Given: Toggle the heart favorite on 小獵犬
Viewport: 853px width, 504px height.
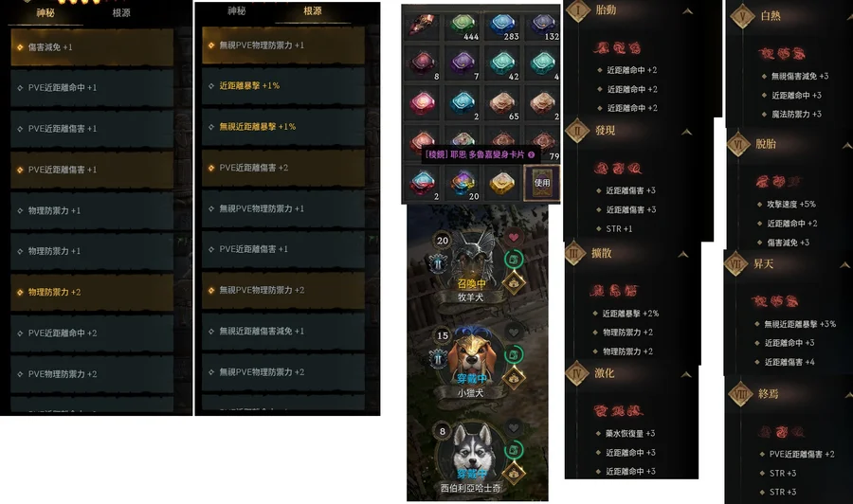Looking at the screenshot, I should coord(514,332).
